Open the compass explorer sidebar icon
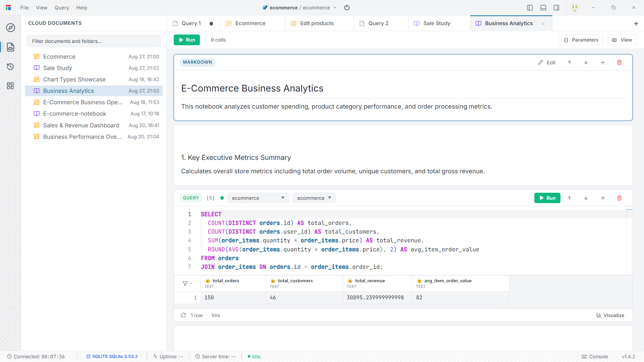 [10, 27]
